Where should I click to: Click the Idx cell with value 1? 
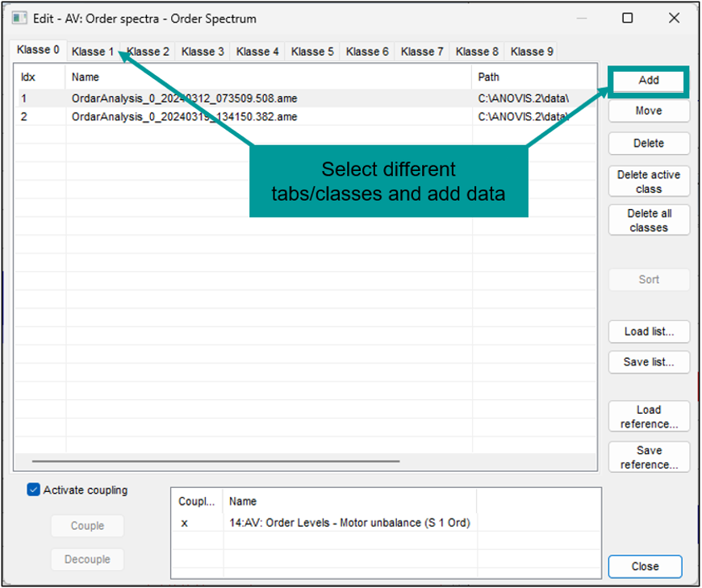point(40,98)
